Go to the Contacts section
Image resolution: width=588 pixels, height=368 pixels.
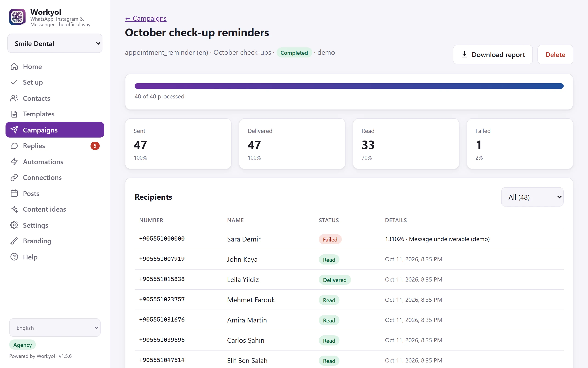[x=55, y=98]
